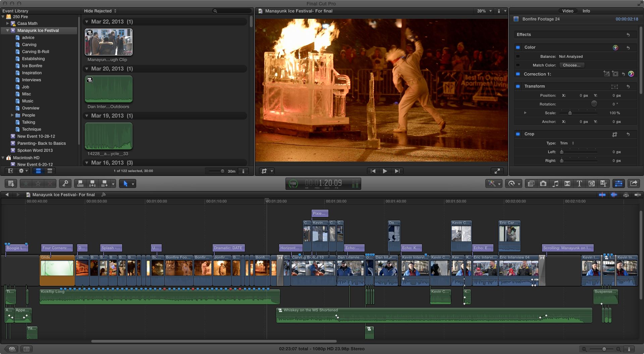Toggle timeline snapping
644x354 pixels.
tap(638, 195)
